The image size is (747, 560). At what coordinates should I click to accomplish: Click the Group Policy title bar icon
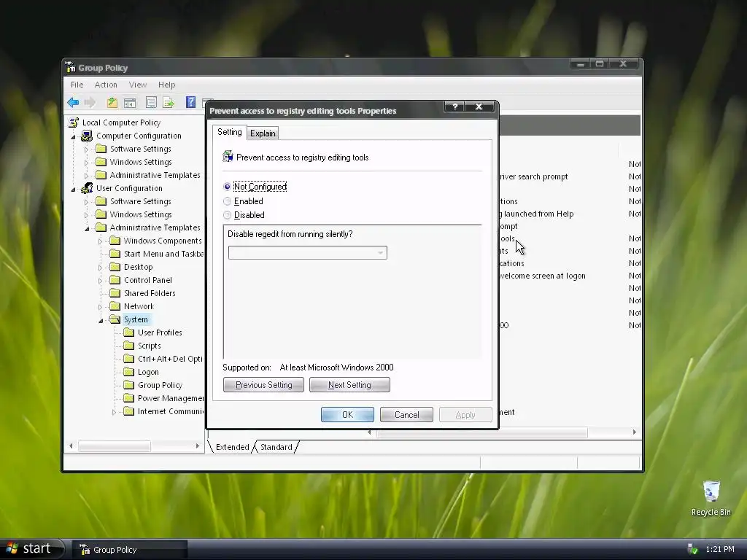71,67
